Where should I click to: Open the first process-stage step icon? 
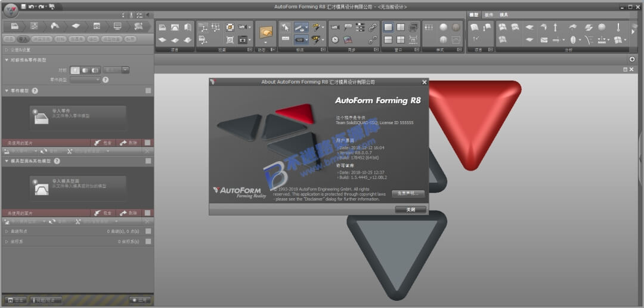14,26
